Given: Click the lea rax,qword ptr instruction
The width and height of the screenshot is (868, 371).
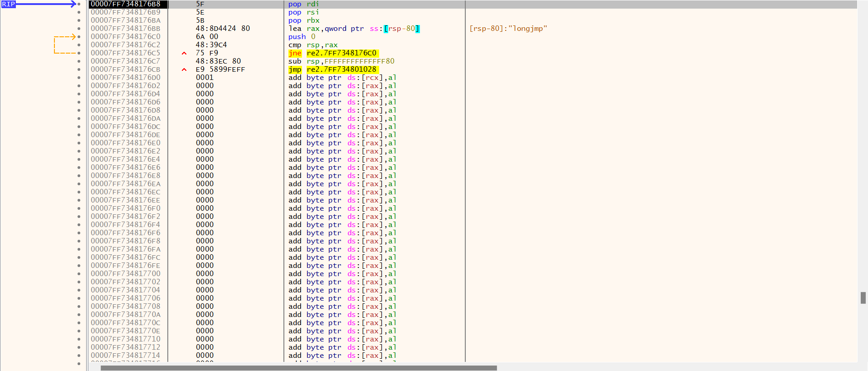Looking at the screenshot, I should pos(354,29).
